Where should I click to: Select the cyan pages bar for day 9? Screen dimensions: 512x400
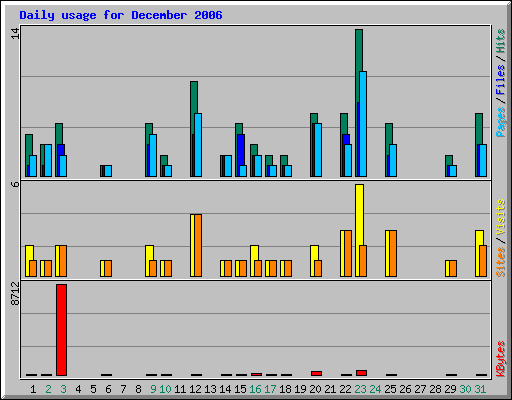[153, 155]
